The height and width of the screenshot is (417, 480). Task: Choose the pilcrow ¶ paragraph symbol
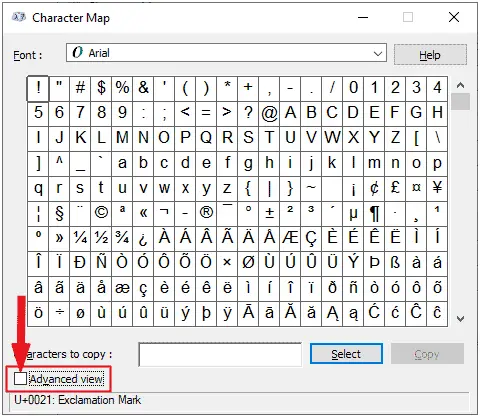(374, 213)
